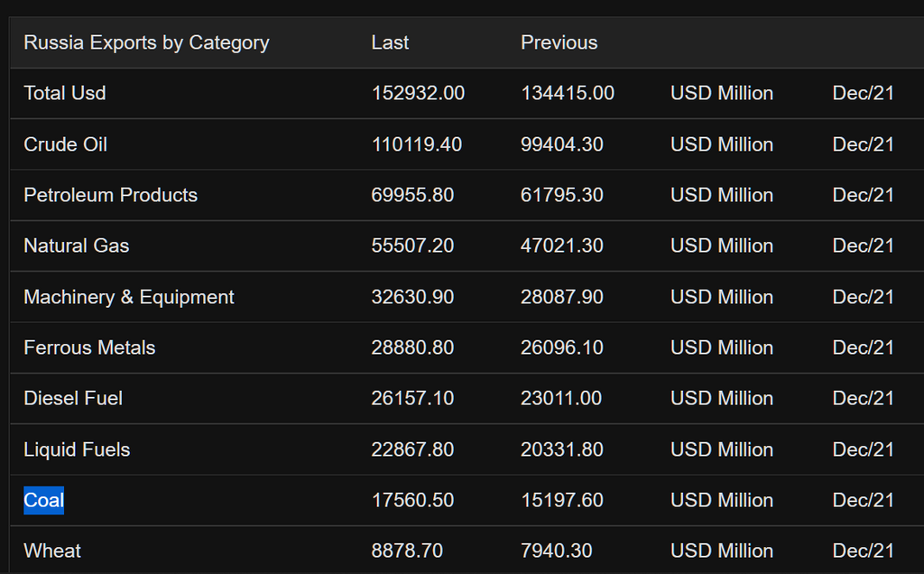Click Wheat previous value 7940.30
The width and height of the screenshot is (924, 574).
pos(559,551)
